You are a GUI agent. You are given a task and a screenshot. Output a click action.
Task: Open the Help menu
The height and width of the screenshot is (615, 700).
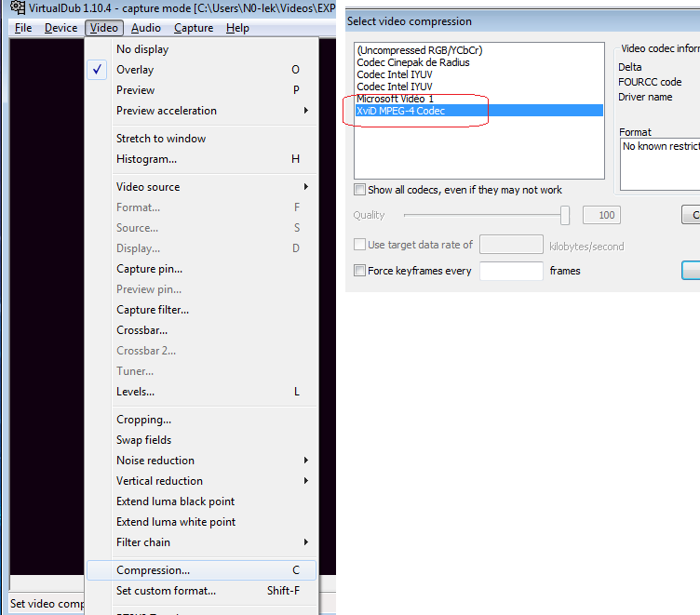(237, 28)
